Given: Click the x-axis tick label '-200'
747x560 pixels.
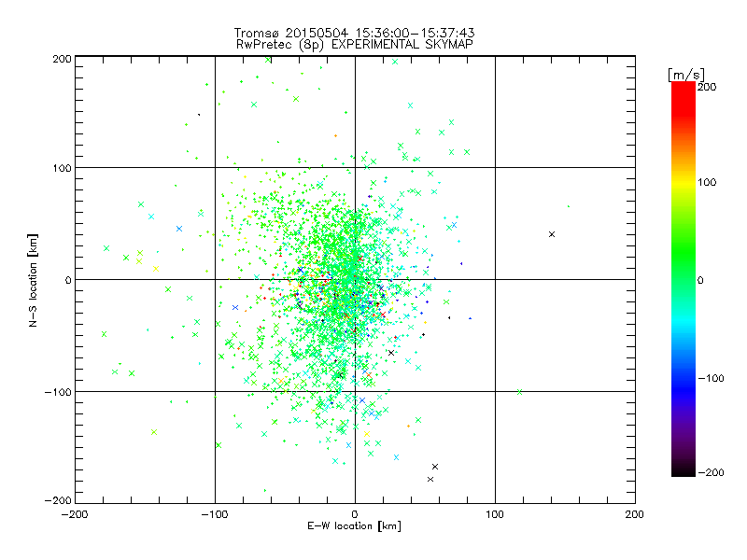Looking at the screenshot, I should [75, 514].
